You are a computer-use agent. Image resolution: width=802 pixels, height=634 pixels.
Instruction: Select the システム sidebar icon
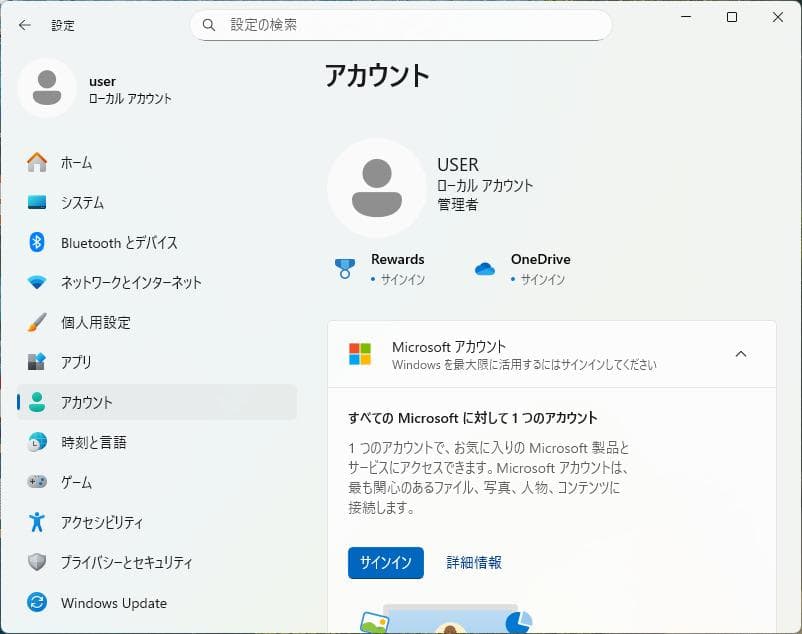point(36,202)
